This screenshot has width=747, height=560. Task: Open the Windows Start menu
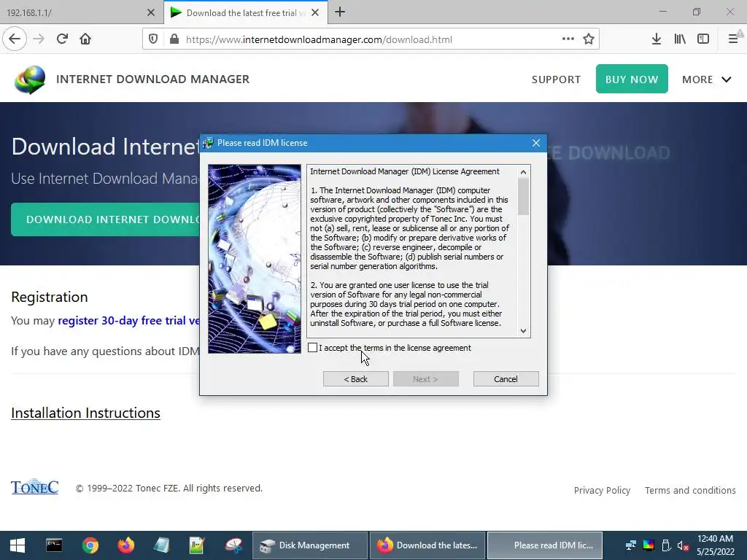[x=18, y=545]
